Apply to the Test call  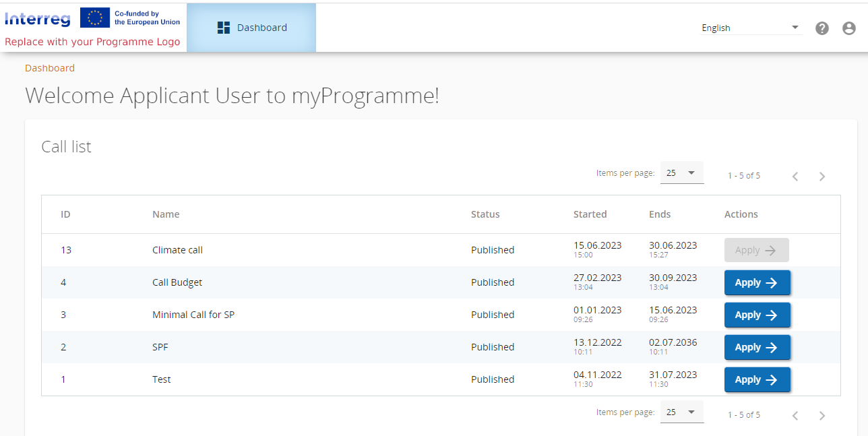coord(757,380)
